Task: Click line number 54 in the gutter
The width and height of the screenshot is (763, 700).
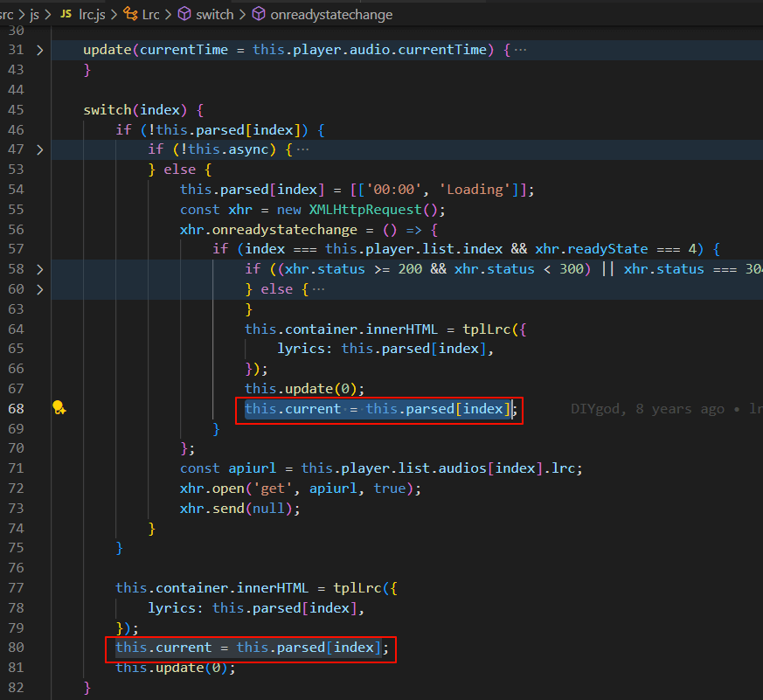Action: [x=16, y=190]
